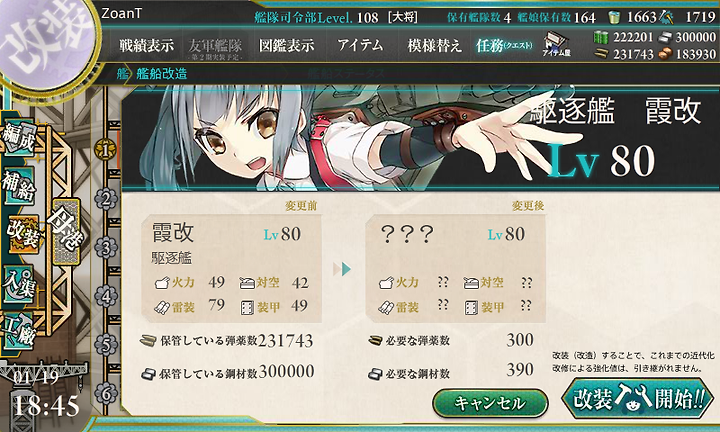Click the キャンセル cancel button
This screenshot has width=720, height=432.
[x=490, y=403]
